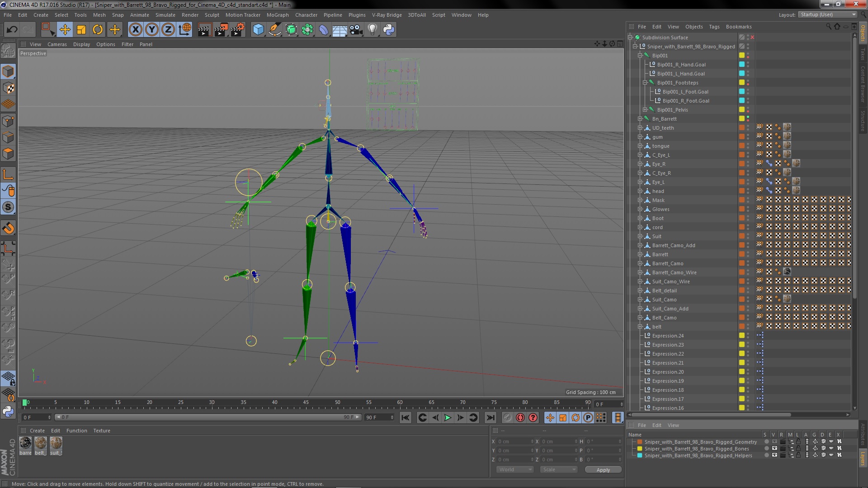This screenshot has width=868, height=488.
Task: Open the World coordinate dropdown
Action: click(515, 470)
